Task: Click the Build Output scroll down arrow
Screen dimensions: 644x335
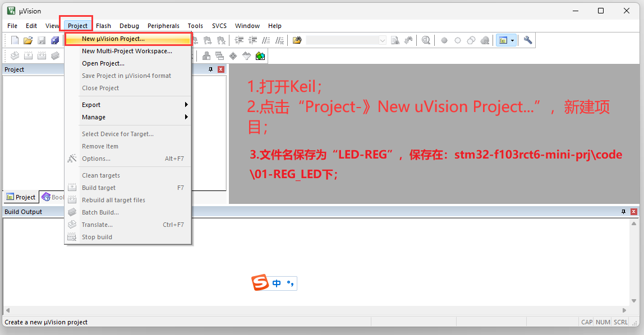Action: 634,301
